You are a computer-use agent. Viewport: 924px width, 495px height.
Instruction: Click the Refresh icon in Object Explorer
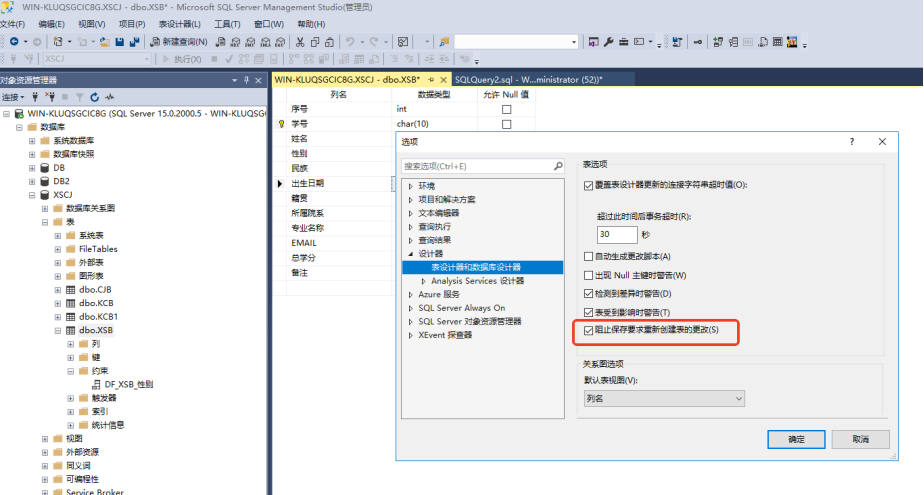94,97
